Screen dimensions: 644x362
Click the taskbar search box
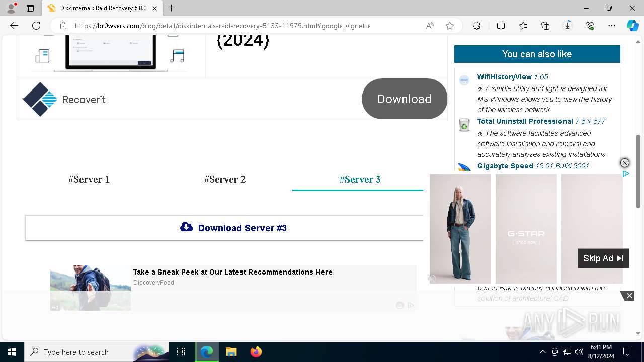(97, 352)
